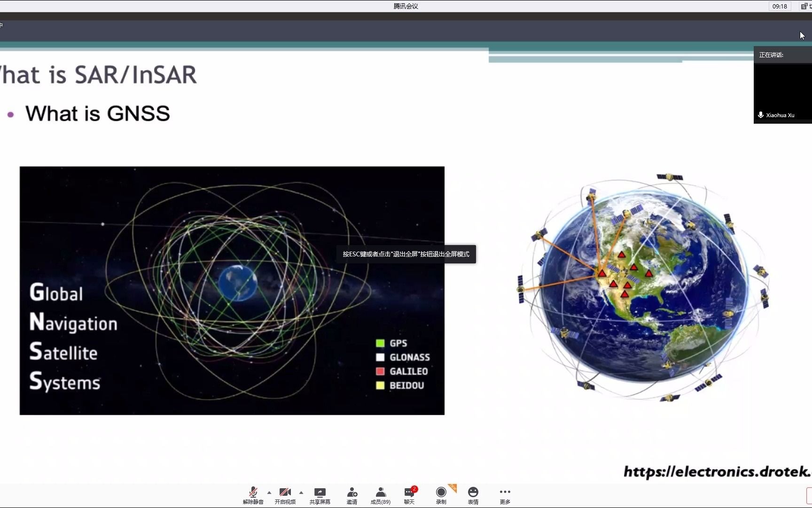Show more meeting options (更多)
Viewport: 812px width, 508px height.
pyautogui.click(x=505, y=496)
